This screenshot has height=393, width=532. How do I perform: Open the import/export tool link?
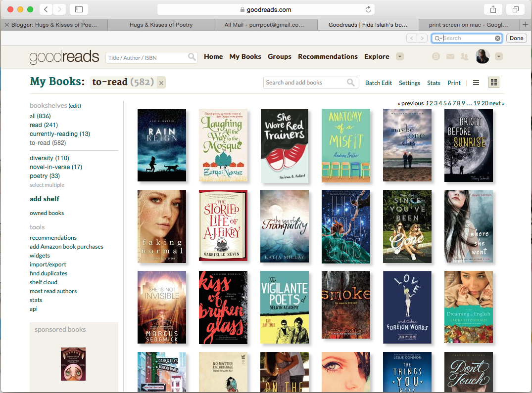(48, 264)
